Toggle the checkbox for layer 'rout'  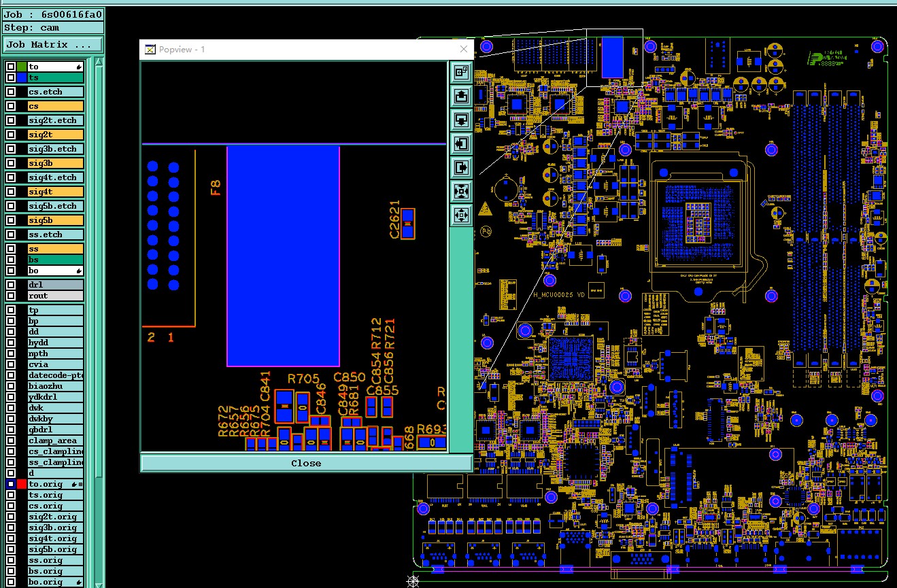point(11,296)
